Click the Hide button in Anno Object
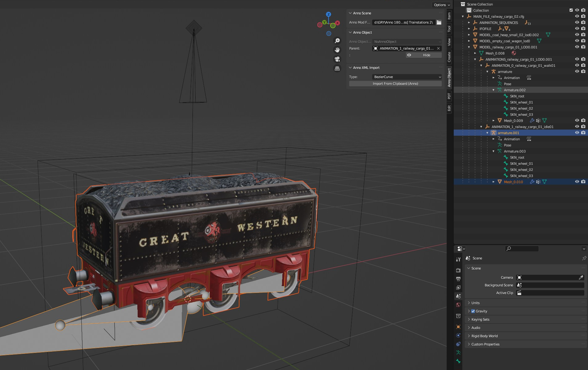This screenshot has height=370, width=588. tap(424, 55)
